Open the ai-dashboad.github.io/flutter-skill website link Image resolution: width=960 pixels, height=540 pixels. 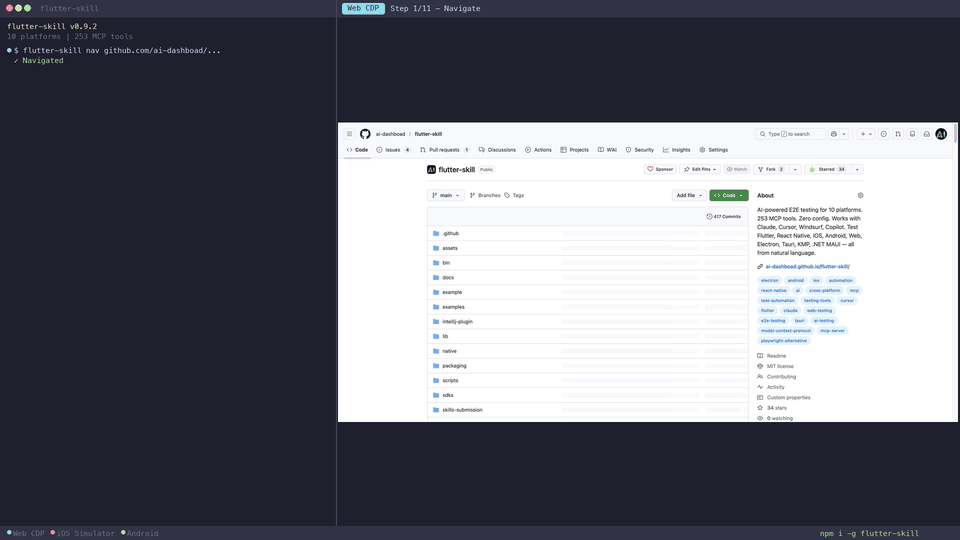[808, 266]
